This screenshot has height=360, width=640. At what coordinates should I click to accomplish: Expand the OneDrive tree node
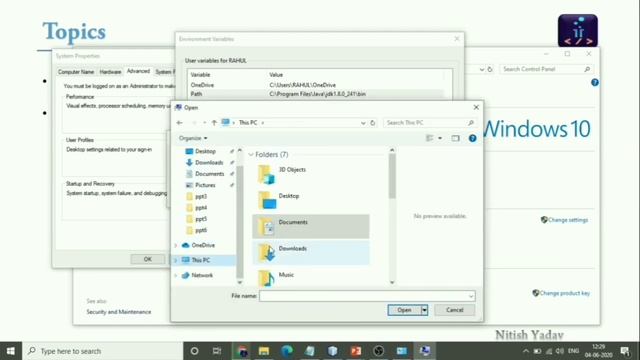tap(176, 245)
